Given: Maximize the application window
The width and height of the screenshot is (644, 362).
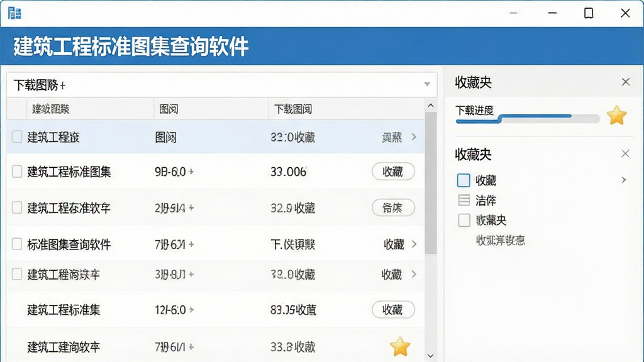Looking at the screenshot, I should point(589,13).
